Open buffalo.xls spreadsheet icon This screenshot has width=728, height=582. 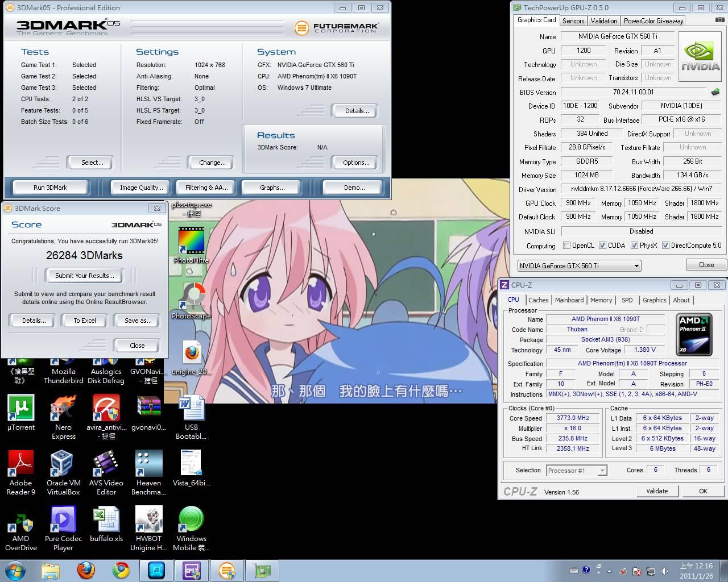click(106, 524)
